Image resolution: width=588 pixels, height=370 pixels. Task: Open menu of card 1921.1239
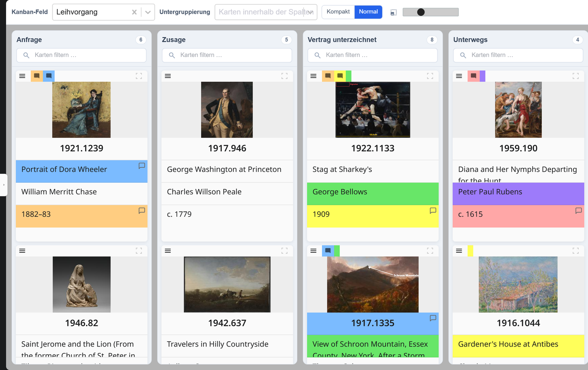pyautogui.click(x=22, y=76)
